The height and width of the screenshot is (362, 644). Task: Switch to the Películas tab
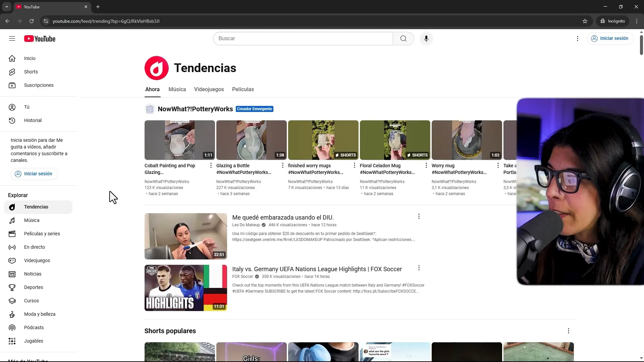point(243,89)
